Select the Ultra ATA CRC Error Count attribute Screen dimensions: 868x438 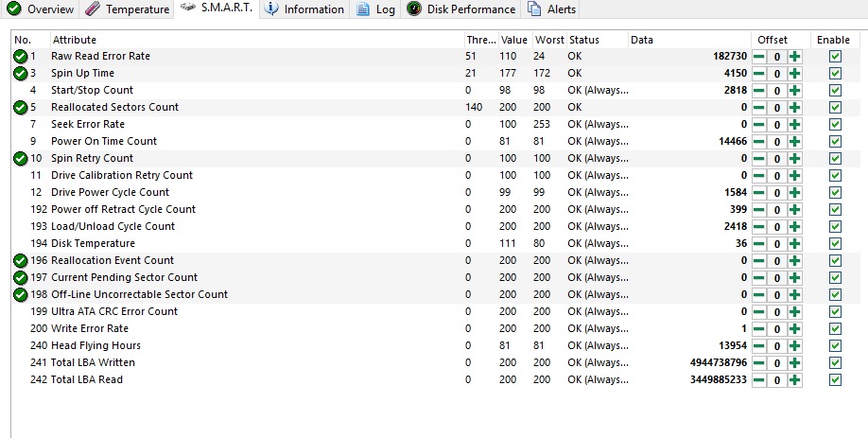(114, 312)
